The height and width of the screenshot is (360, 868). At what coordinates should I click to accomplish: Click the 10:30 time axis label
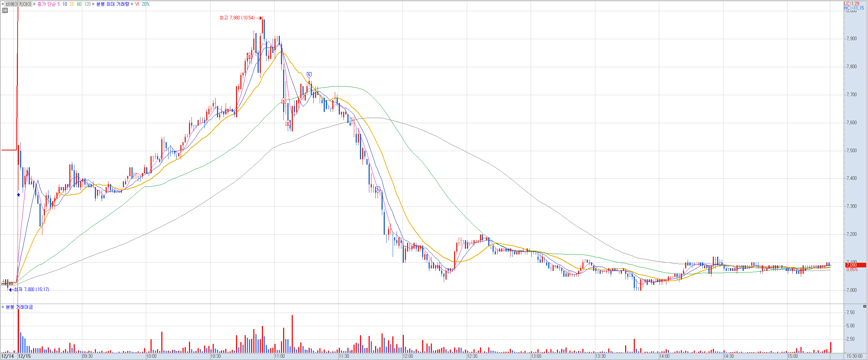(x=216, y=356)
